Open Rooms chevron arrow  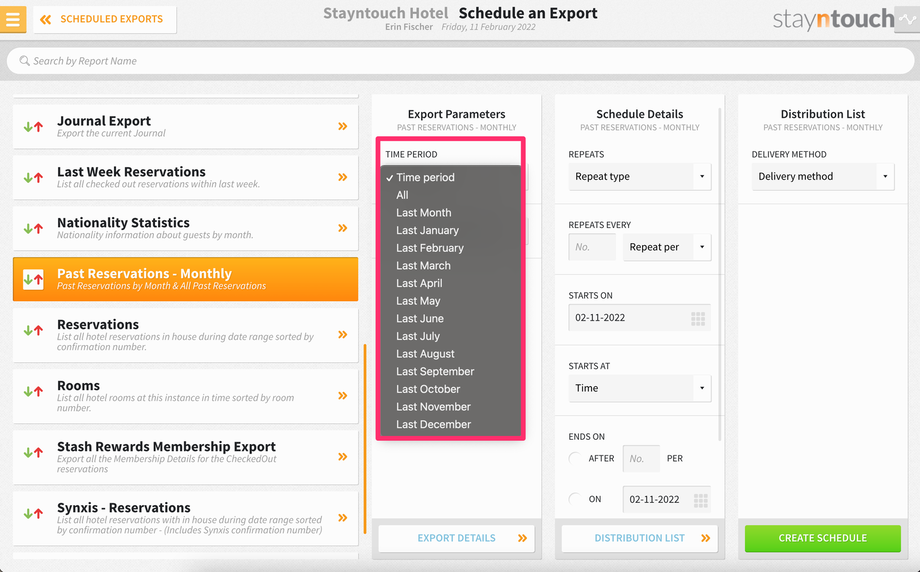click(343, 395)
